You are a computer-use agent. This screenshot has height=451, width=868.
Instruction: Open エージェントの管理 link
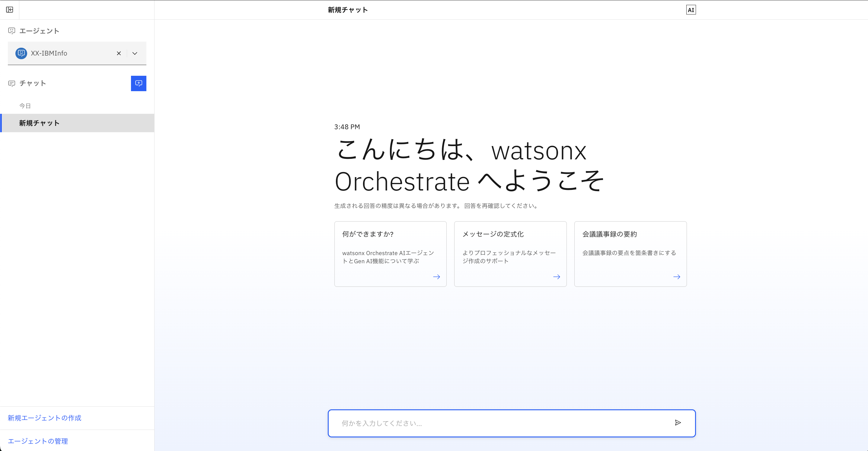[38, 441]
